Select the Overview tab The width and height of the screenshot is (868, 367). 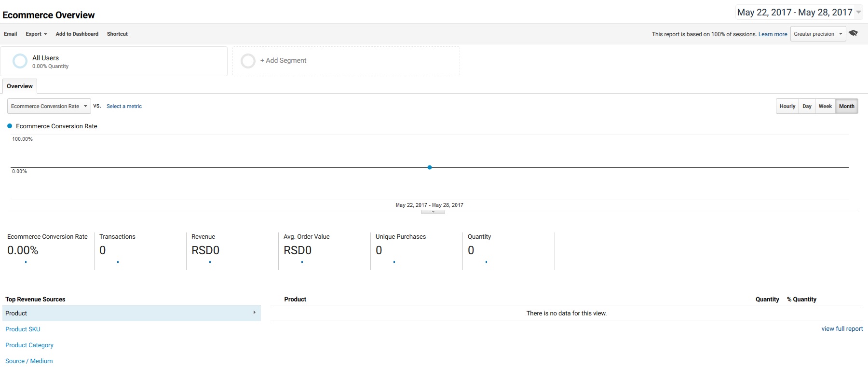20,86
